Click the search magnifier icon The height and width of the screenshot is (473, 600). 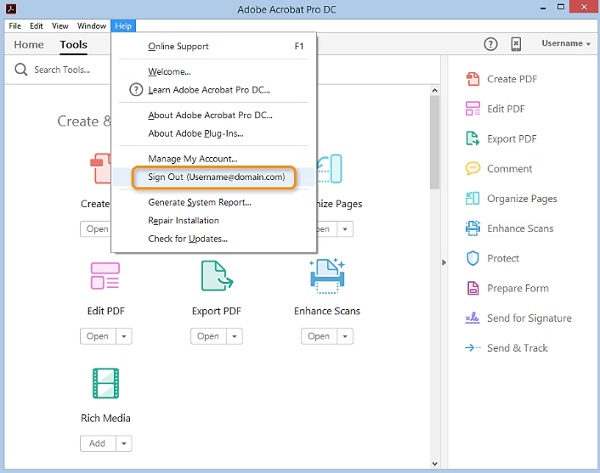coord(21,70)
